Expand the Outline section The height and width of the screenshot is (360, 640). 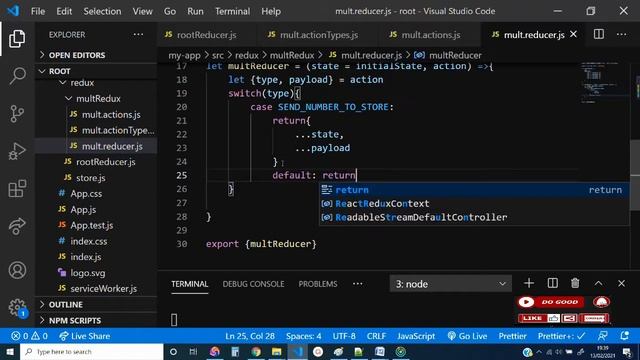(x=65, y=304)
